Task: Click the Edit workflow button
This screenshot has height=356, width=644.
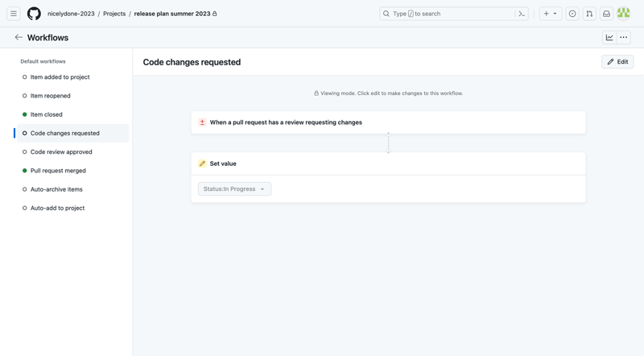Action: point(617,62)
